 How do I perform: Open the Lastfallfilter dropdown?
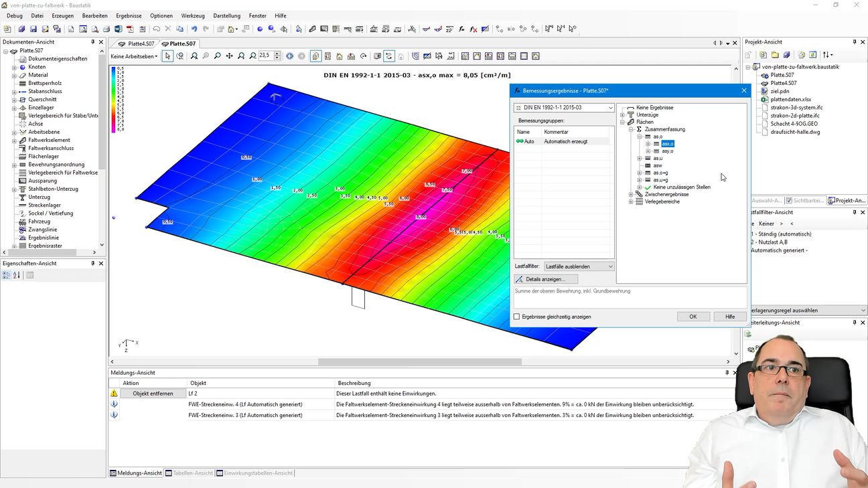[579, 266]
